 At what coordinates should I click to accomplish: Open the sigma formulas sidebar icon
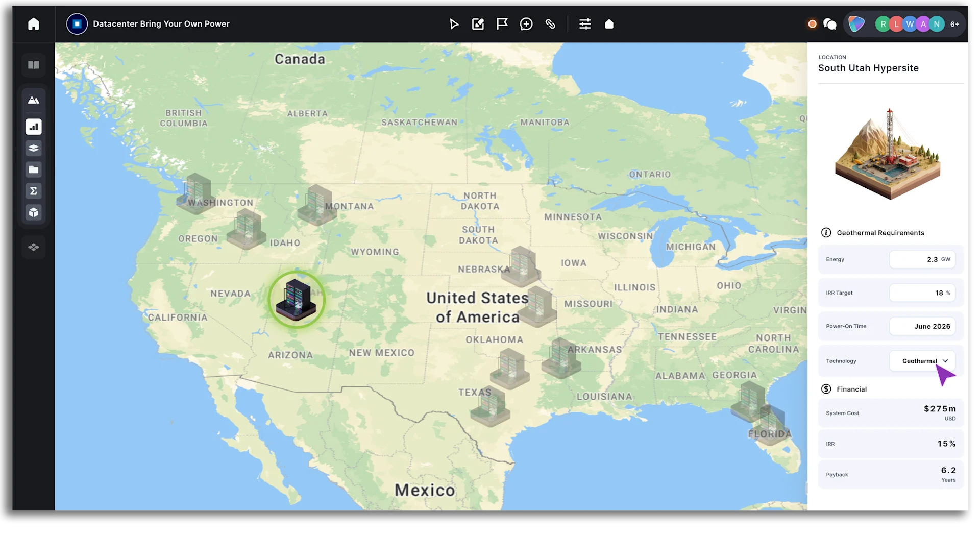(34, 191)
